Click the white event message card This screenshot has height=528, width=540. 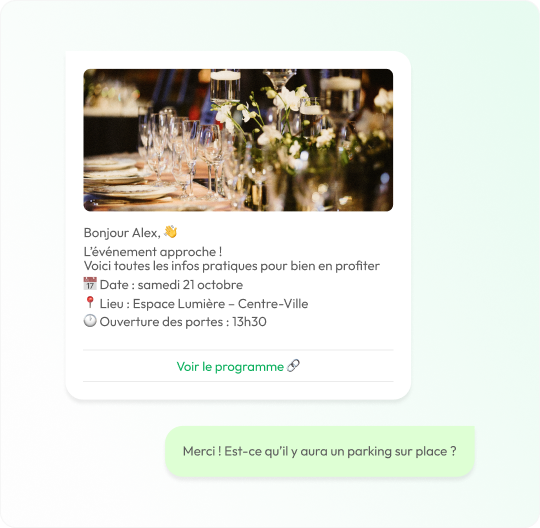coord(238,226)
